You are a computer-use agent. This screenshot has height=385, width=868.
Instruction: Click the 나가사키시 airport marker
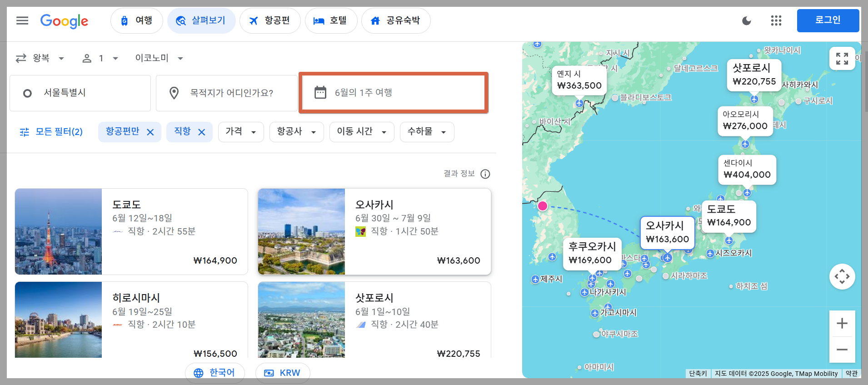(x=584, y=292)
